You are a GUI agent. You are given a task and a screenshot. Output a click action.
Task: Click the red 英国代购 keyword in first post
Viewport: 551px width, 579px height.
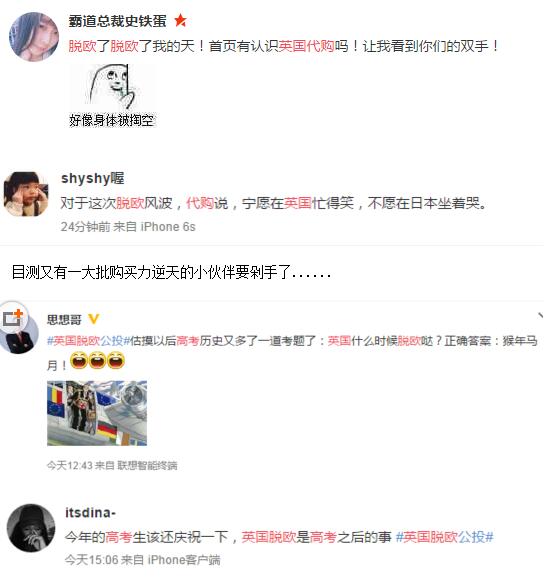(306, 46)
